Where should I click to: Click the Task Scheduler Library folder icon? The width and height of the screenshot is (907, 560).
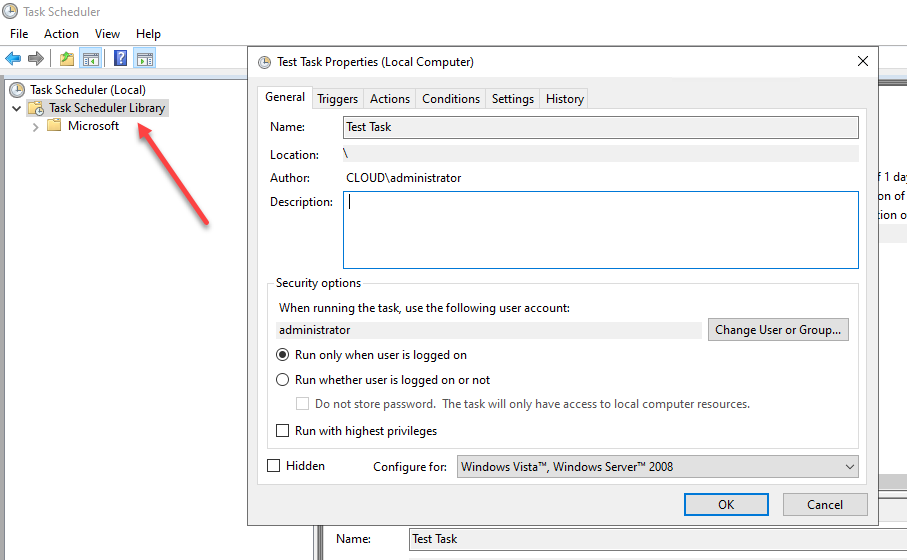(36, 108)
